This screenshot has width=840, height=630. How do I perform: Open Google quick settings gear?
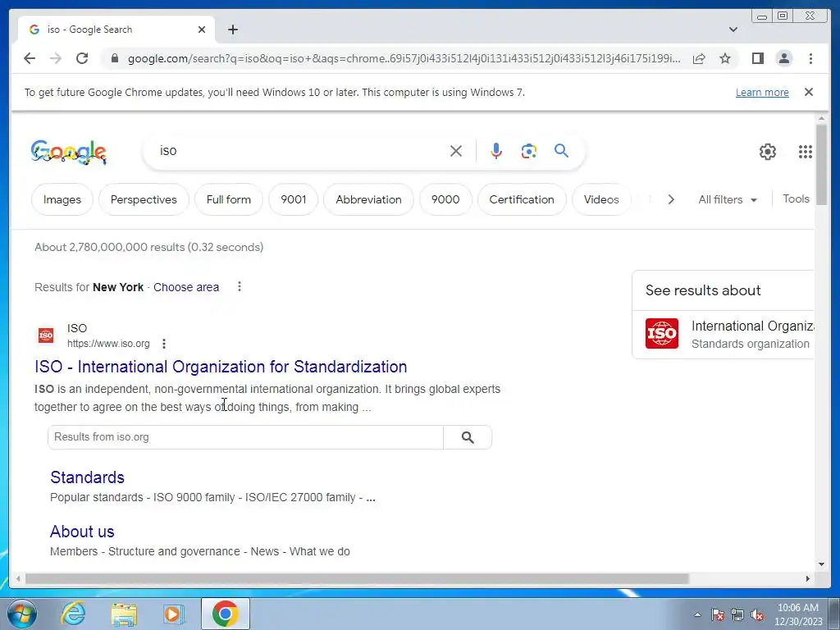tap(767, 152)
